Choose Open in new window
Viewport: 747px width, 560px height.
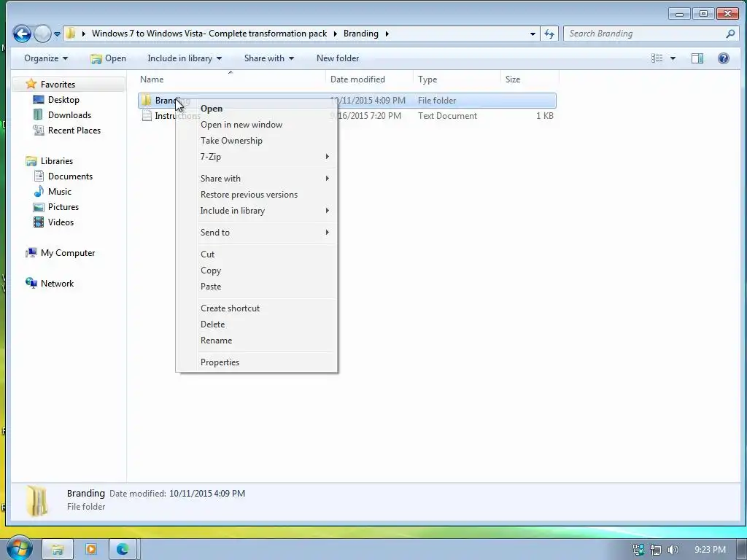257,125
